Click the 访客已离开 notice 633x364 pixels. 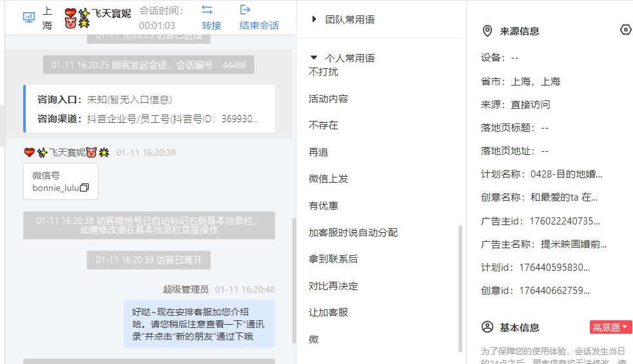click(149, 260)
